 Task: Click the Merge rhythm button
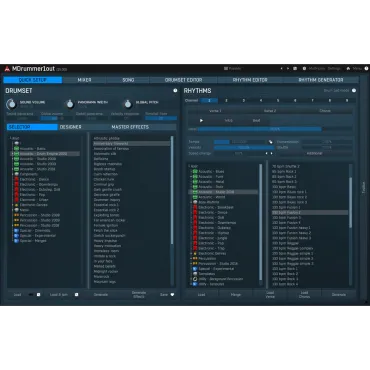coord(236,295)
